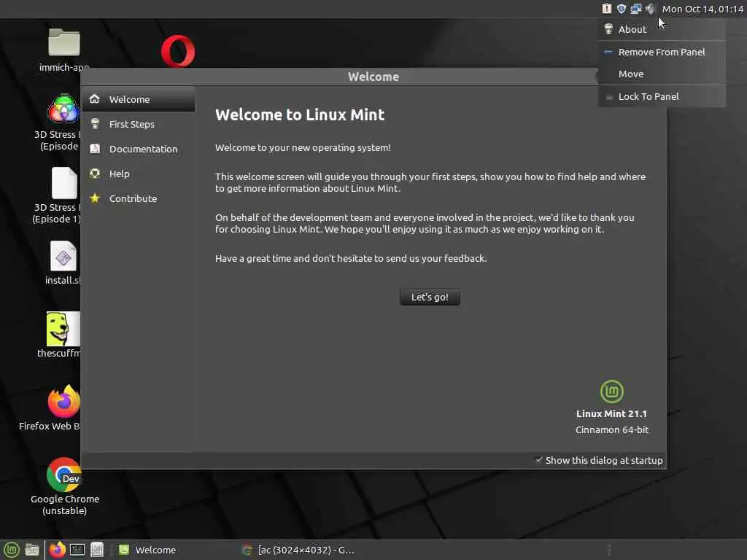Select 3D Stress colorful balls desktop icon
The width and height of the screenshot is (747, 560).
[63, 109]
